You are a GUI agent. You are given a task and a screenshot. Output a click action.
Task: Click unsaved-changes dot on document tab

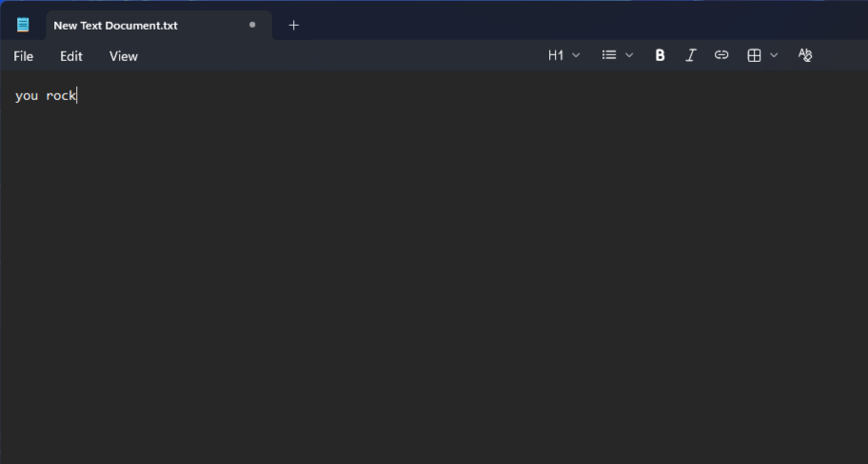252,25
